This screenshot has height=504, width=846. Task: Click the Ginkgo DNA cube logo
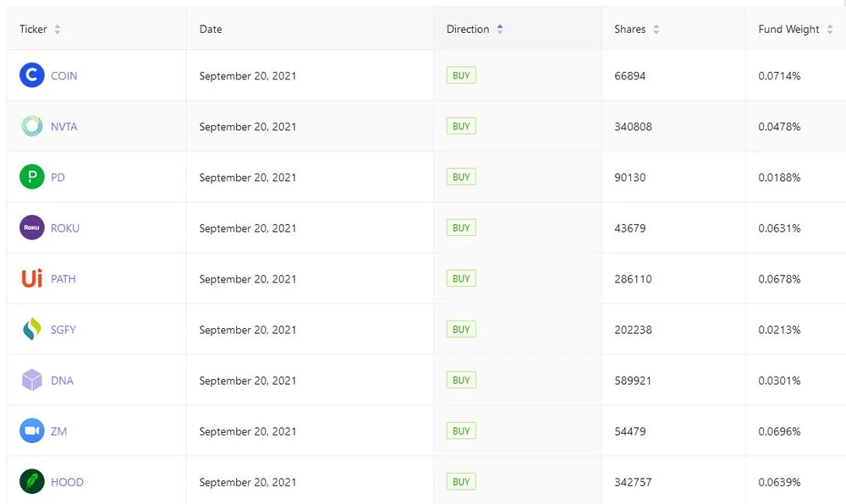click(32, 381)
